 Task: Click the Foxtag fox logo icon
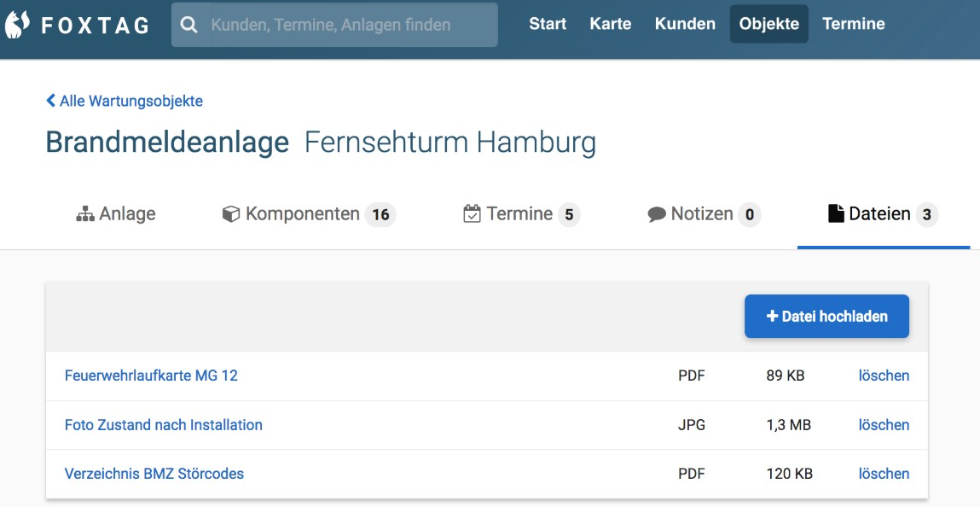tap(18, 25)
